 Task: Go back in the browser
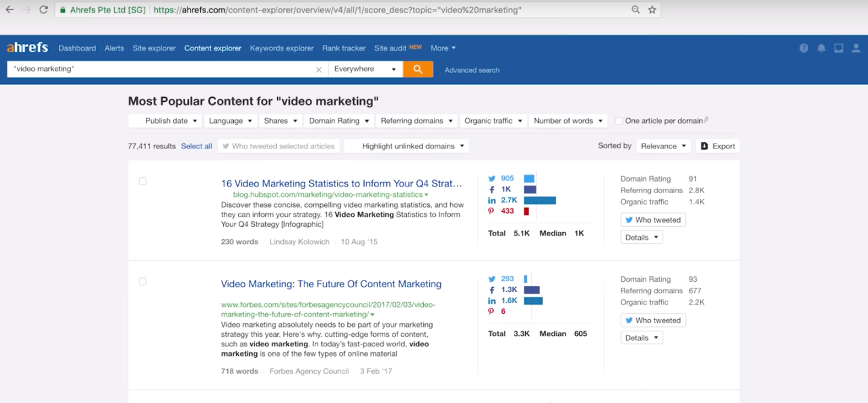pos(10,10)
